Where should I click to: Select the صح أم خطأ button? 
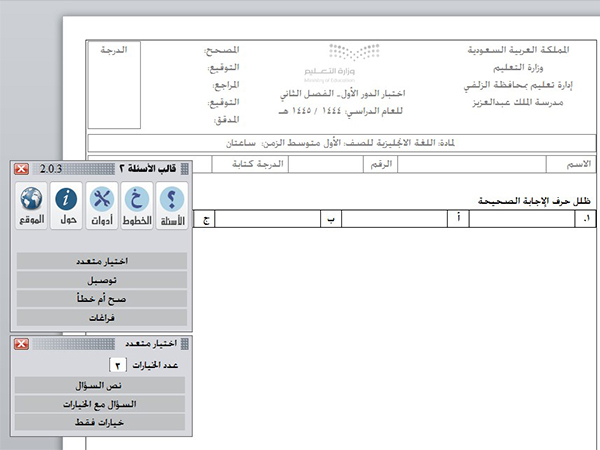(101, 298)
